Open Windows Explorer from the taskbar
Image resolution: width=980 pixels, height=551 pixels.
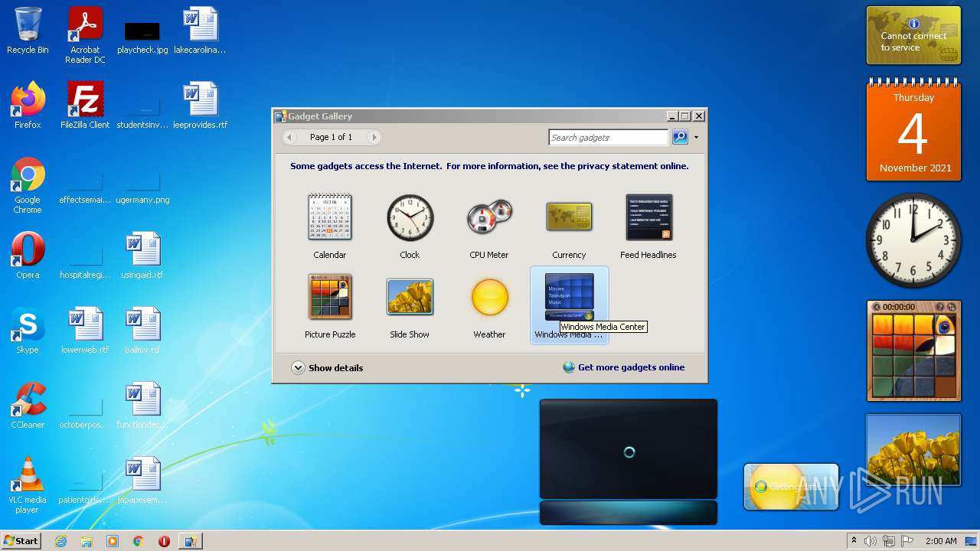coord(87,541)
